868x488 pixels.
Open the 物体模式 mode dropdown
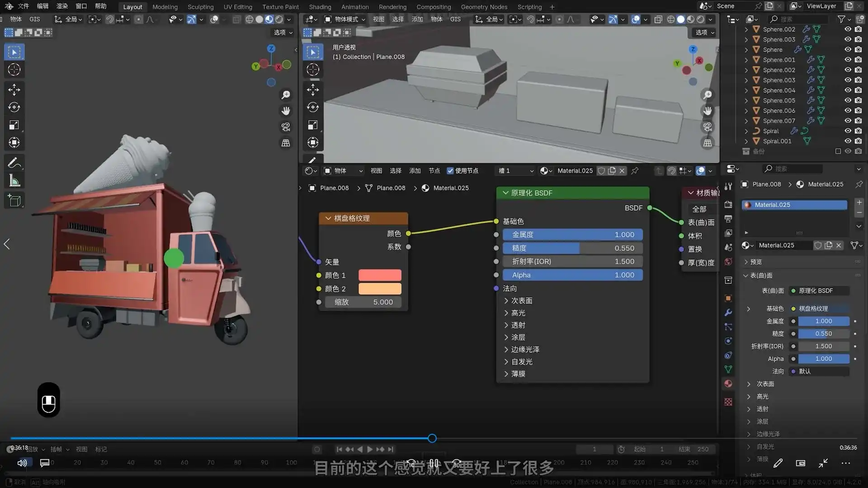[345, 19]
